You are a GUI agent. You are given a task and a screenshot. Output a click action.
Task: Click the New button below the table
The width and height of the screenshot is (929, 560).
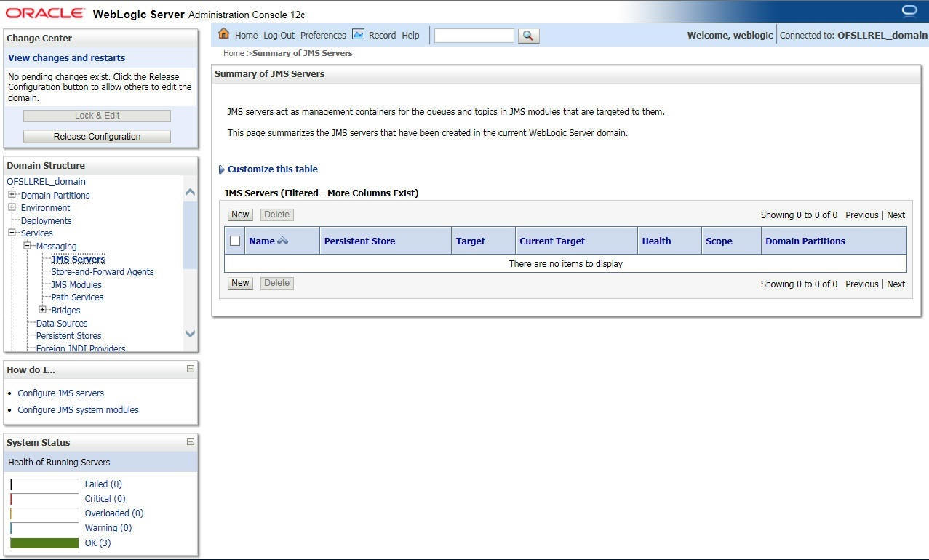[x=240, y=283]
